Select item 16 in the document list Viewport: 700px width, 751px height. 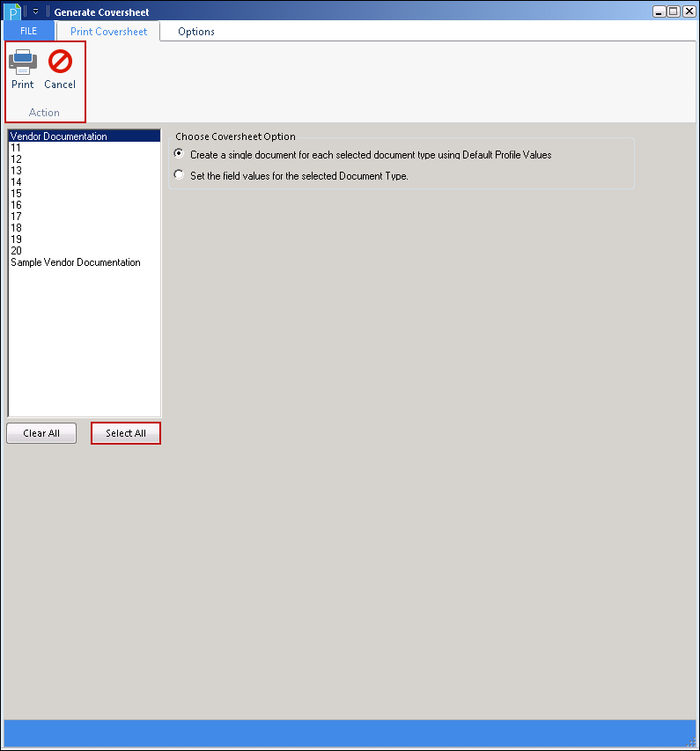(x=85, y=205)
